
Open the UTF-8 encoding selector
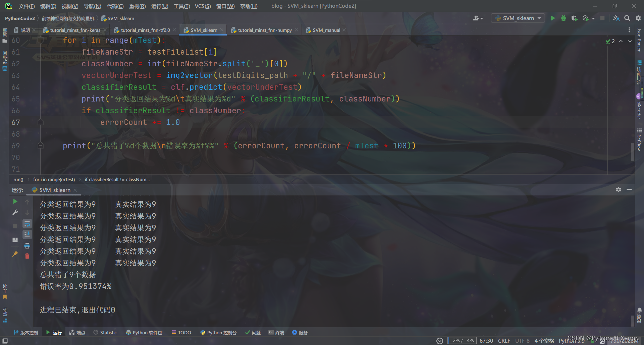(x=522, y=341)
